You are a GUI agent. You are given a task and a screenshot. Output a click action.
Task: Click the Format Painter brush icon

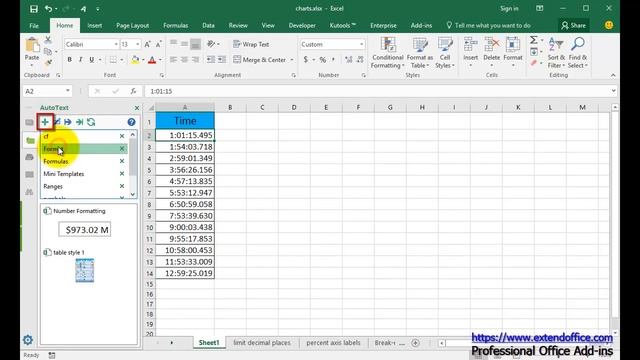click(48, 62)
